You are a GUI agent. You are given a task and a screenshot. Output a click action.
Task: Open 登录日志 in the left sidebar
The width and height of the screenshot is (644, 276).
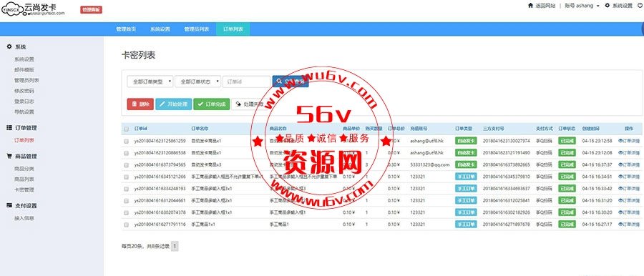point(24,101)
